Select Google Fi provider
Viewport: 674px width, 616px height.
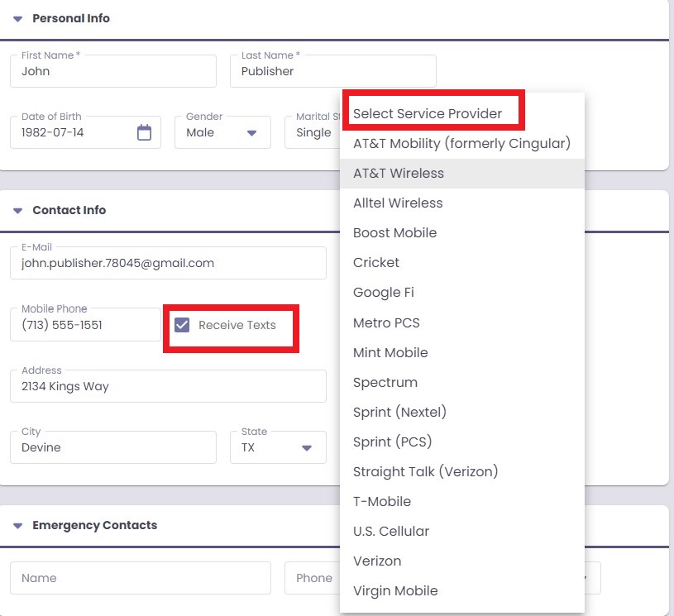pyautogui.click(x=462, y=293)
